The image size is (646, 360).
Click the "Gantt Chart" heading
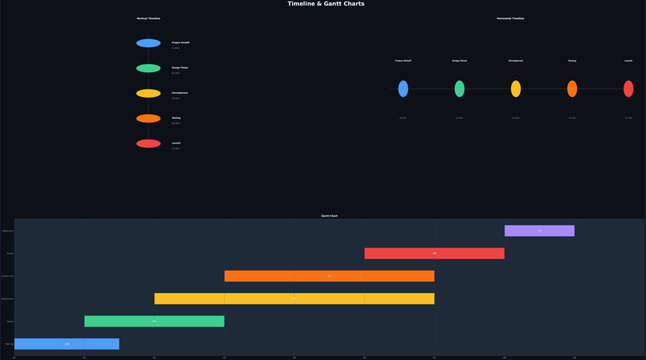(x=329, y=216)
